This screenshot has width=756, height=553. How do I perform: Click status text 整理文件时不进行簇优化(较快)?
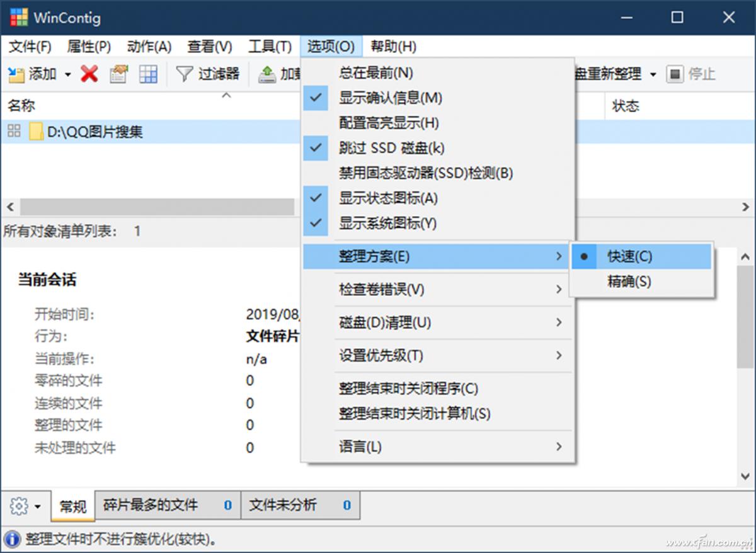coord(122,540)
